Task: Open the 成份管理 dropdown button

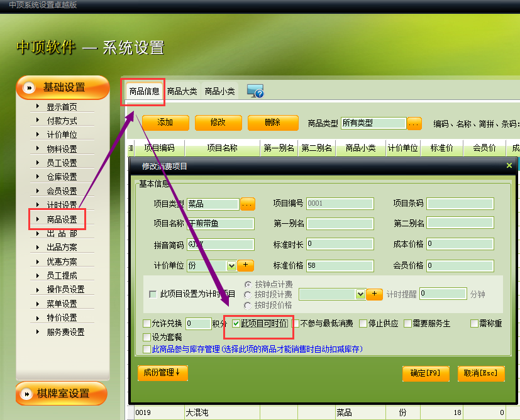Action: coord(162,373)
